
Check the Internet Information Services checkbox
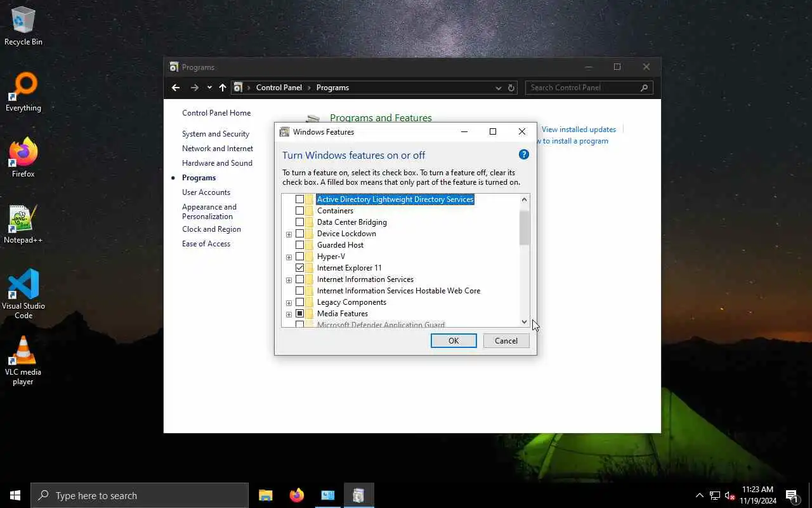(299, 279)
